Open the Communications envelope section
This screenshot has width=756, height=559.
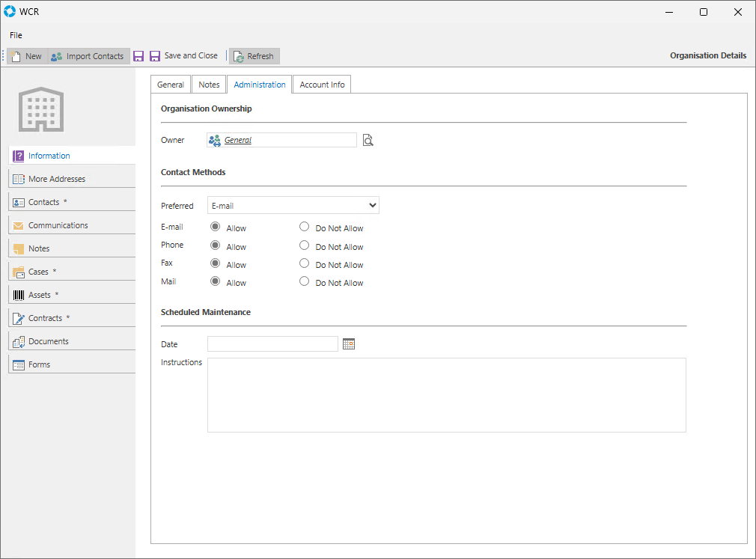point(58,225)
